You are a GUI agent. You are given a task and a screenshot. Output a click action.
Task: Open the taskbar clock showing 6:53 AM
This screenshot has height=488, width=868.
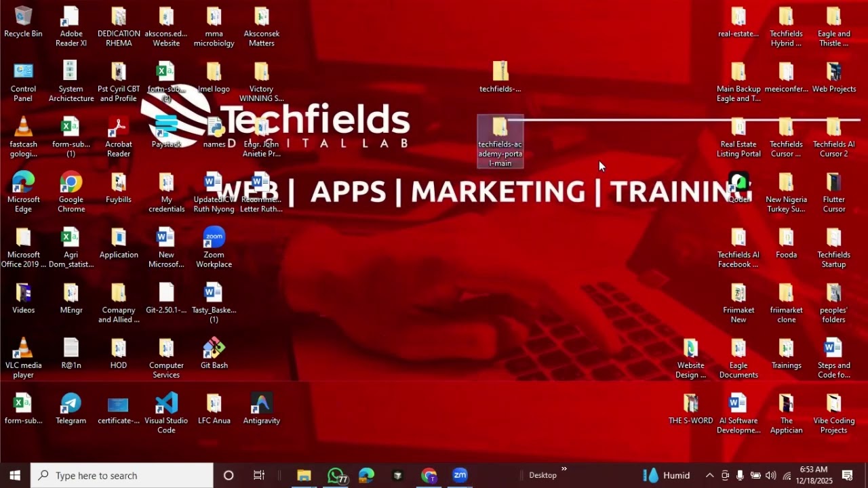click(x=814, y=475)
